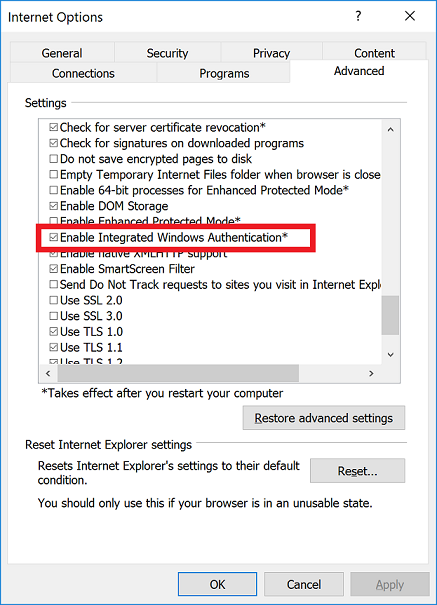Click the horizontal scroll left arrow
The width and height of the screenshot is (437, 605).
tap(48, 373)
